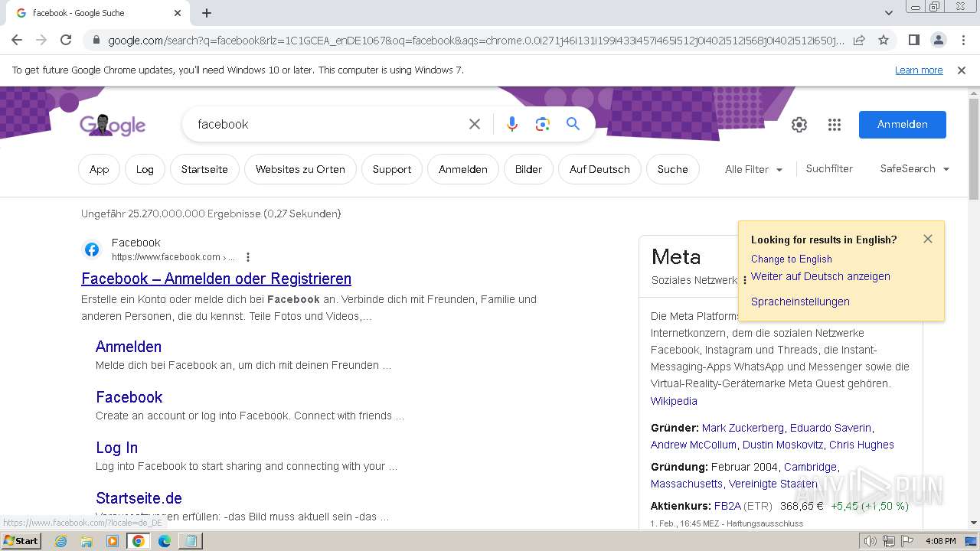
Task: Select the Auf Deutsch filter chip
Action: [599, 169]
